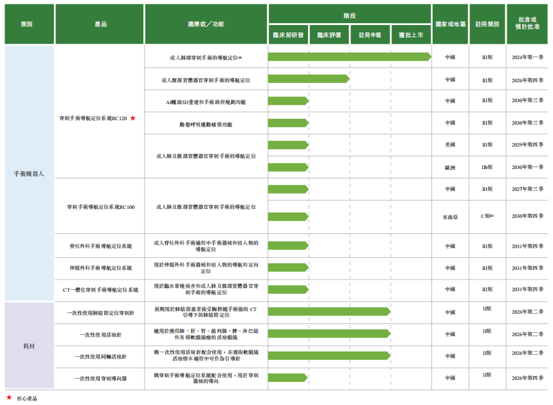Select product 'CT一體化穿刺手術導航定位系統'
This screenshot has width=553, height=405.
pyautogui.click(x=101, y=290)
